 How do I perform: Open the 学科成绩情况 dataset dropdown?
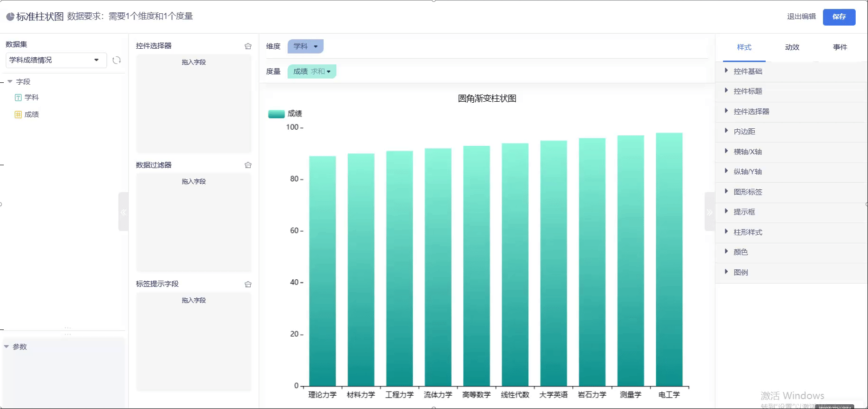coord(56,60)
